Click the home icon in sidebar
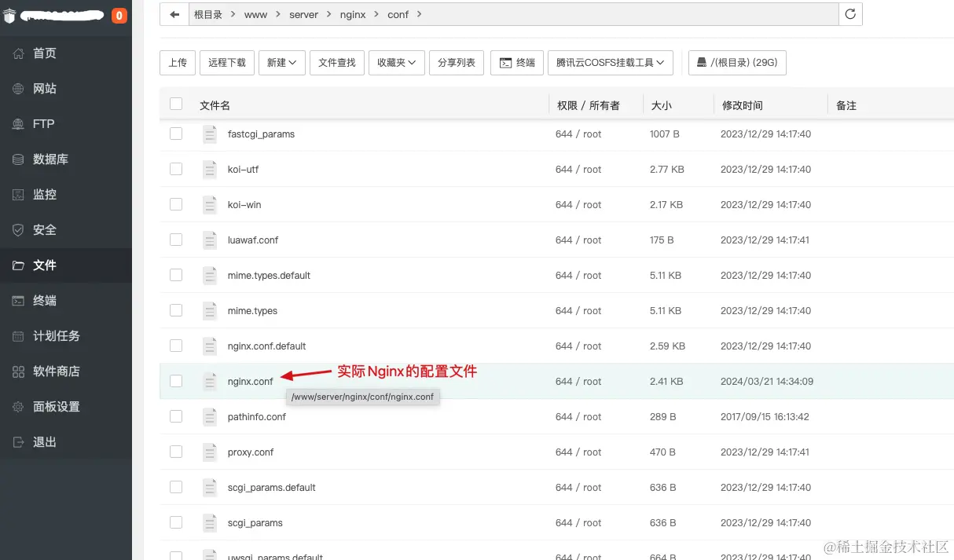 point(18,53)
